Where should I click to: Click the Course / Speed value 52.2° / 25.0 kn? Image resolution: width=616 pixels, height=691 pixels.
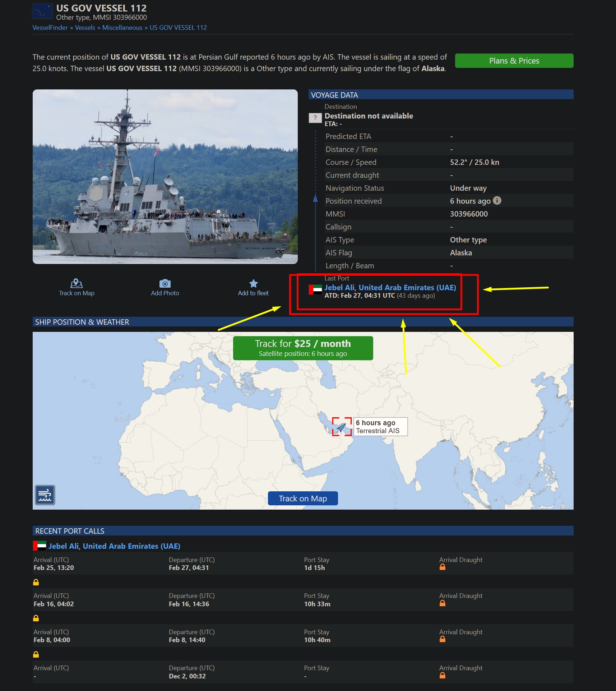click(474, 162)
